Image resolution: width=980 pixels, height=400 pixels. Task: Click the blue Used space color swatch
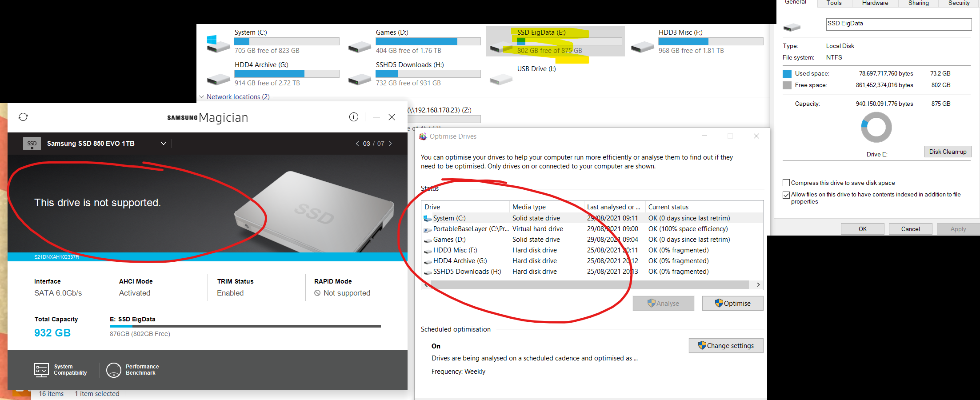[787, 74]
